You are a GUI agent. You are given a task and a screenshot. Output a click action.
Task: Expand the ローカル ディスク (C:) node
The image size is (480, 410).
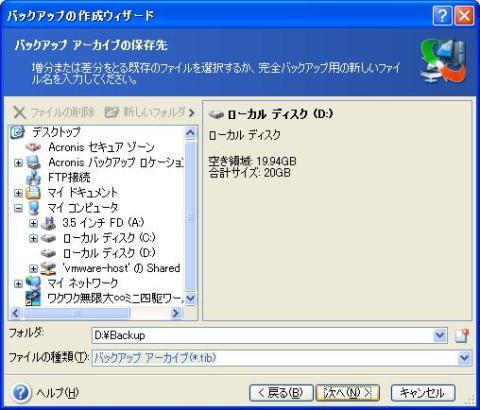pyautogui.click(x=33, y=238)
